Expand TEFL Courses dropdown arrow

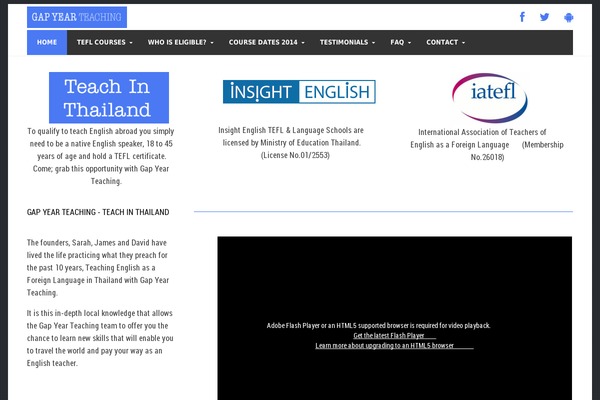pyautogui.click(x=131, y=42)
